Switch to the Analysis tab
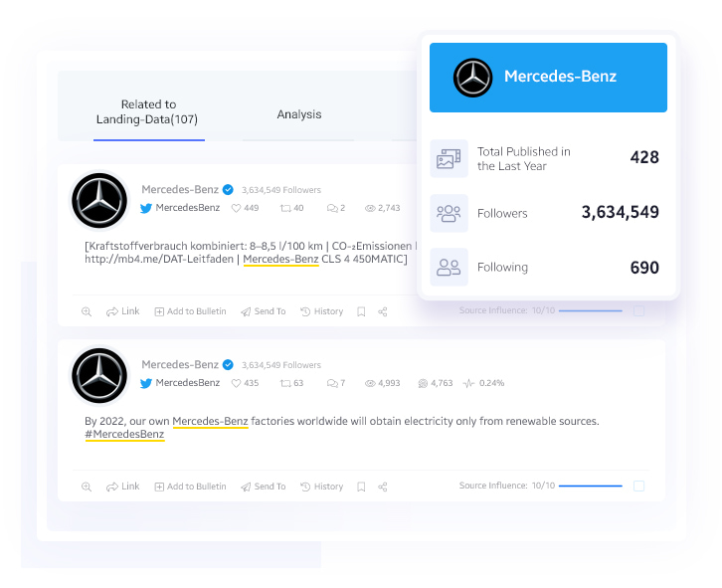Image resolution: width=722 pixels, height=588 pixels. tap(299, 114)
